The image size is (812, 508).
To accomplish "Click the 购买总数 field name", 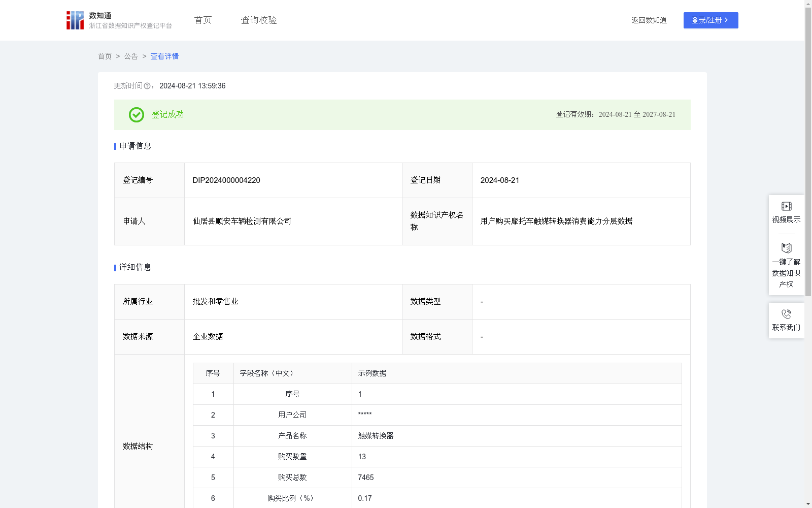I will pyautogui.click(x=292, y=478).
